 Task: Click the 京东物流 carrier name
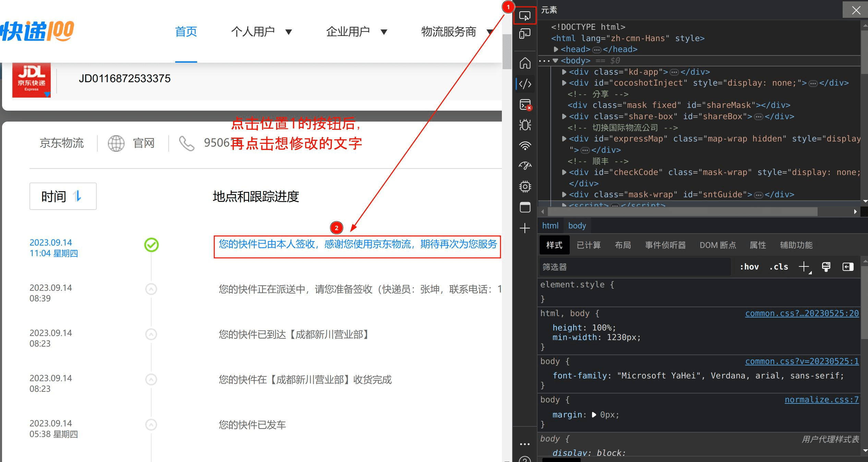(62, 143)
